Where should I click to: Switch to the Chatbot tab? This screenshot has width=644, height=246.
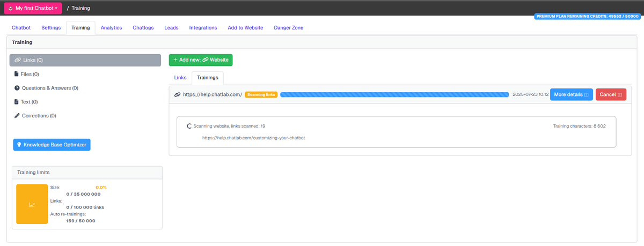pyautogui.click(x=21, y=28)
